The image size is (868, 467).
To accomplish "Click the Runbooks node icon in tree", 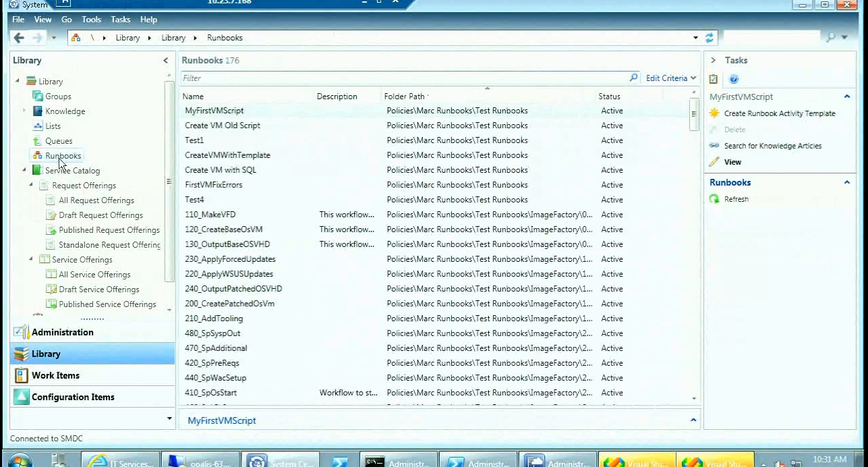I will click(x=38, y=156).
